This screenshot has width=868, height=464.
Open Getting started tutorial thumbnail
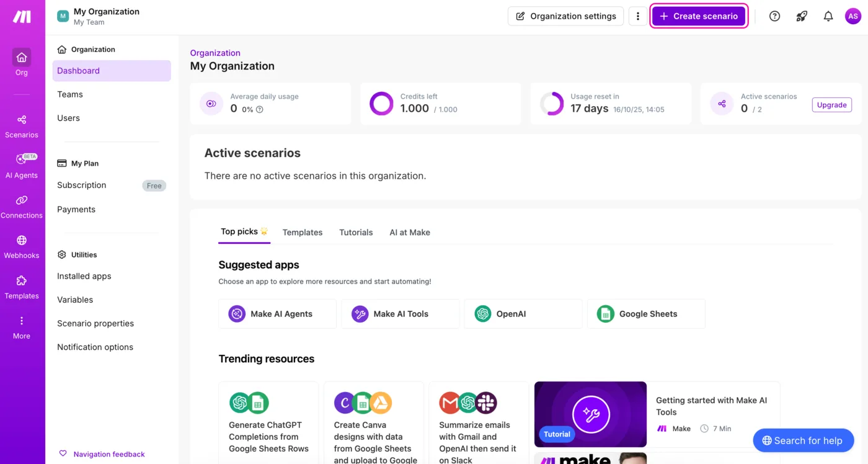(x=590, y=414)
